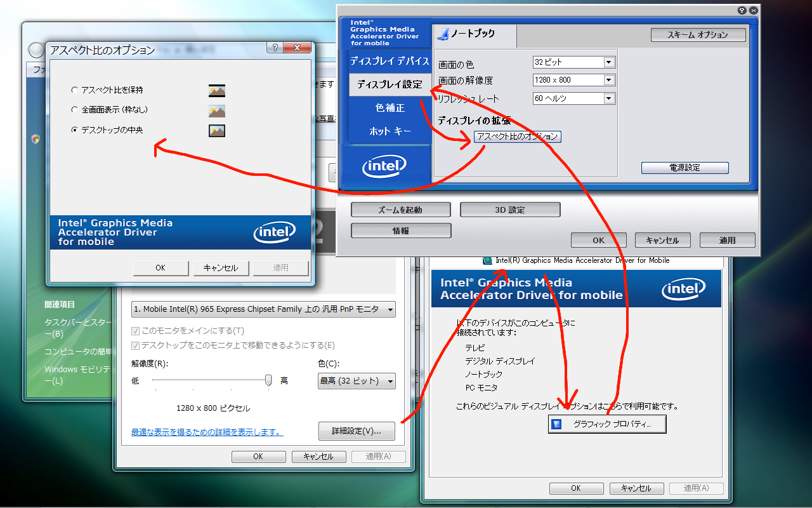812x508 pixels.
Task: Click 適用(A) in the graphics properties dialog
Action: pyautogui.click(x=697, y=488)
